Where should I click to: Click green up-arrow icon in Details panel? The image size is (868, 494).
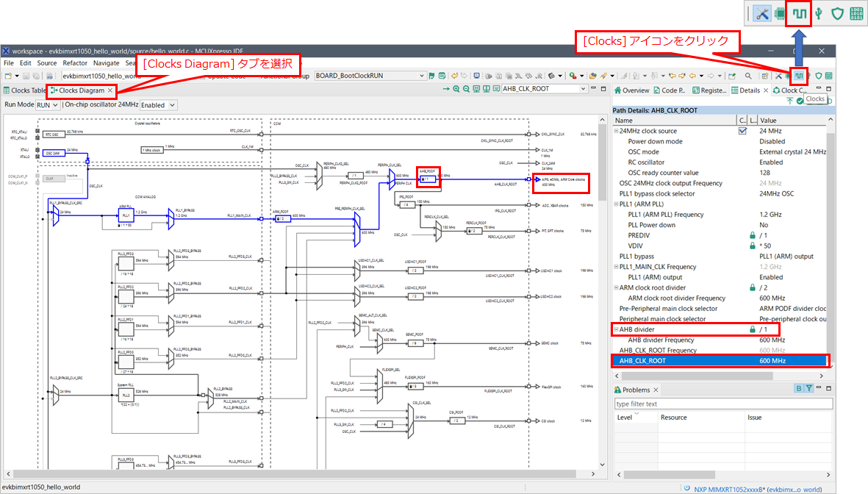tap(790, 101)
